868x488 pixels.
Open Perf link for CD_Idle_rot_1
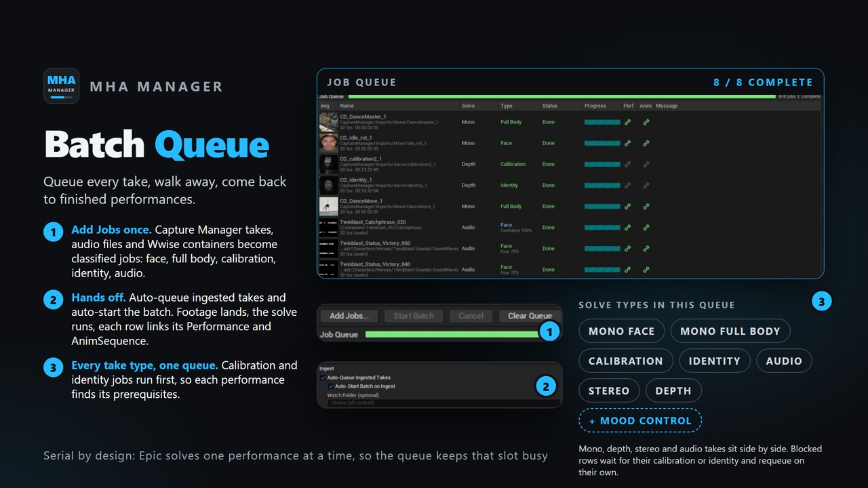628,143
